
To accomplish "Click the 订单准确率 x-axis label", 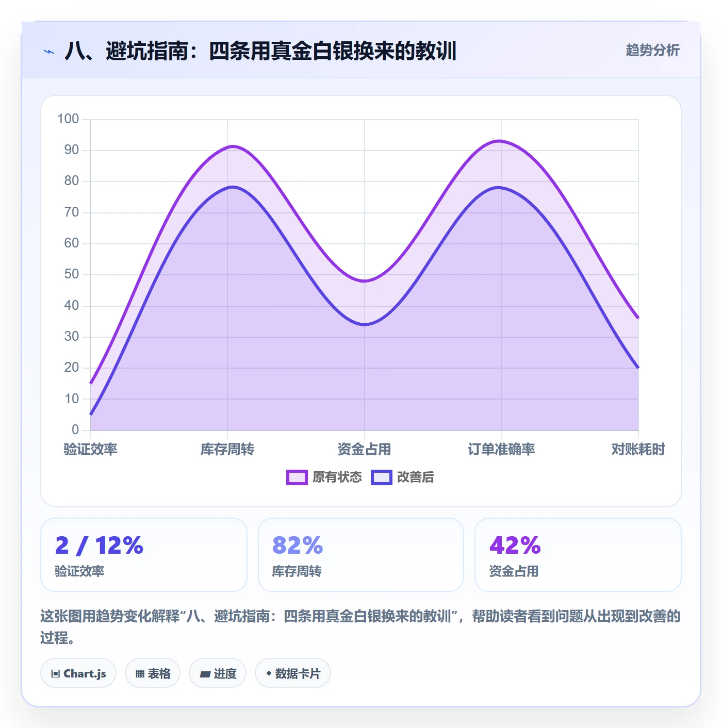I will point(501,449).
